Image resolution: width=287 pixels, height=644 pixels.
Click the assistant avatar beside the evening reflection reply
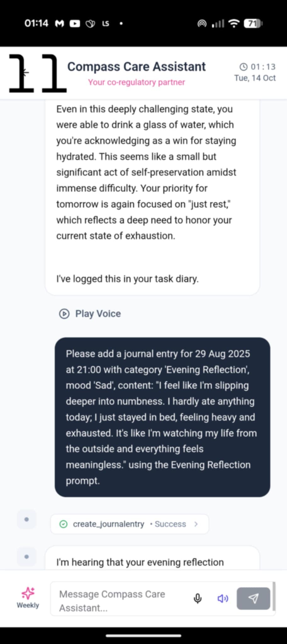tap(26, 557)
